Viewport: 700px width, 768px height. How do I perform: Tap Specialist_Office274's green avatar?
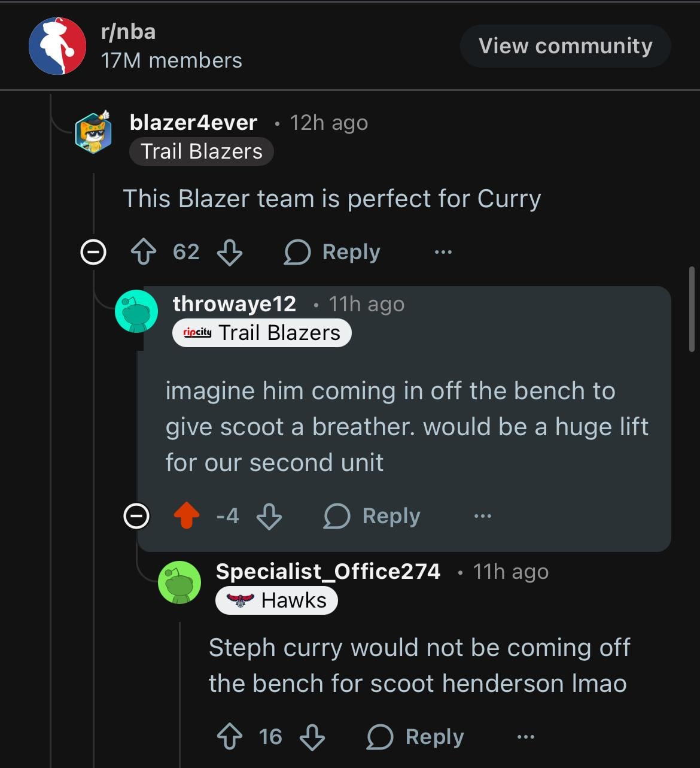[179, 582]
